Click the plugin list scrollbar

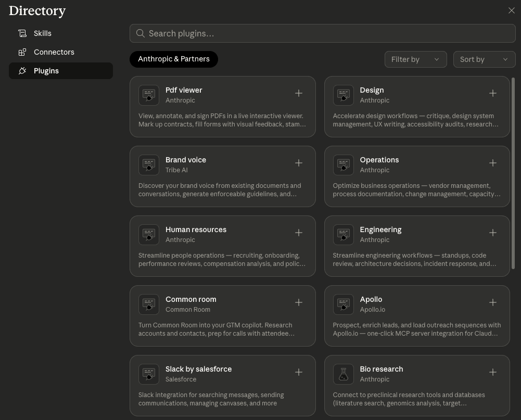pos(513,173)
